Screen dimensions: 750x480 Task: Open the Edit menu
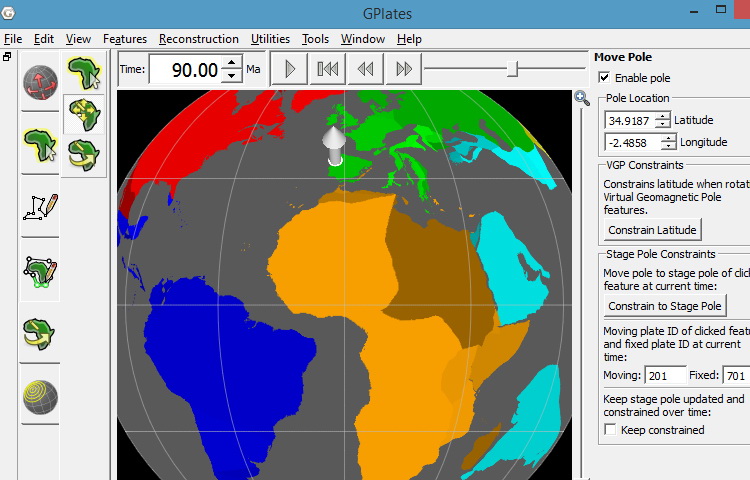tap(44, 39)
